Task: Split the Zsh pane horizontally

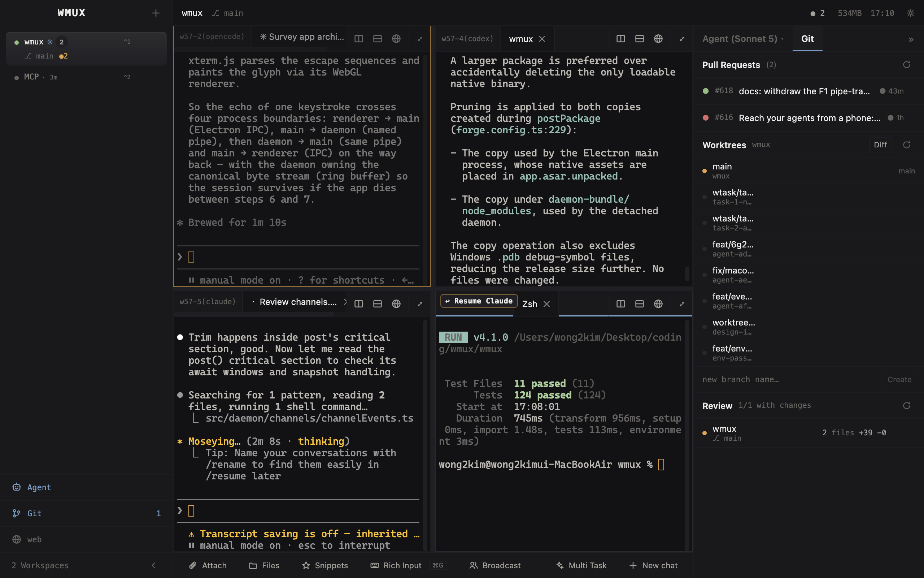Action: (x=639, y=304)
